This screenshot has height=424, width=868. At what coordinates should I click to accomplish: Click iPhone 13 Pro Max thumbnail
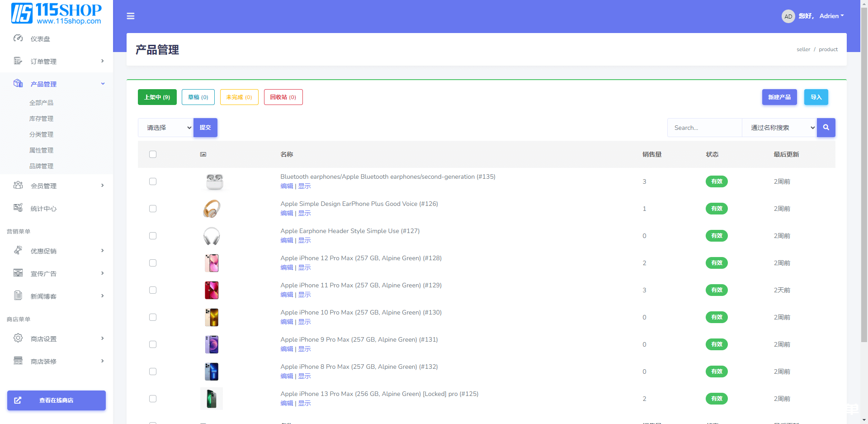pos(212,399)
